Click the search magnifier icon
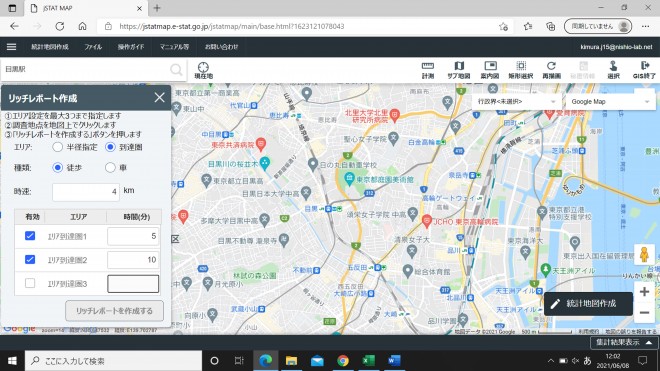The width and height of the screenshot is (660, 371). click(176, 69)
